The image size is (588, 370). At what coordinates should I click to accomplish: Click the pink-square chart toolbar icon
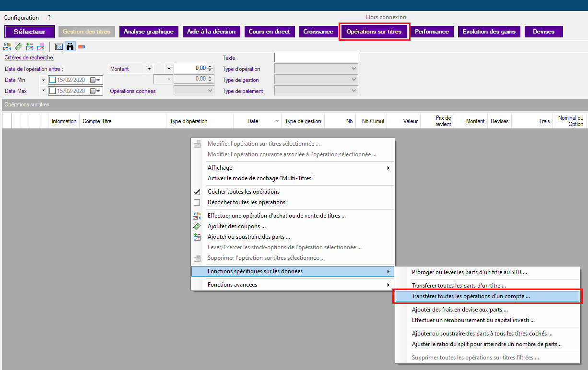pos(41,46)
